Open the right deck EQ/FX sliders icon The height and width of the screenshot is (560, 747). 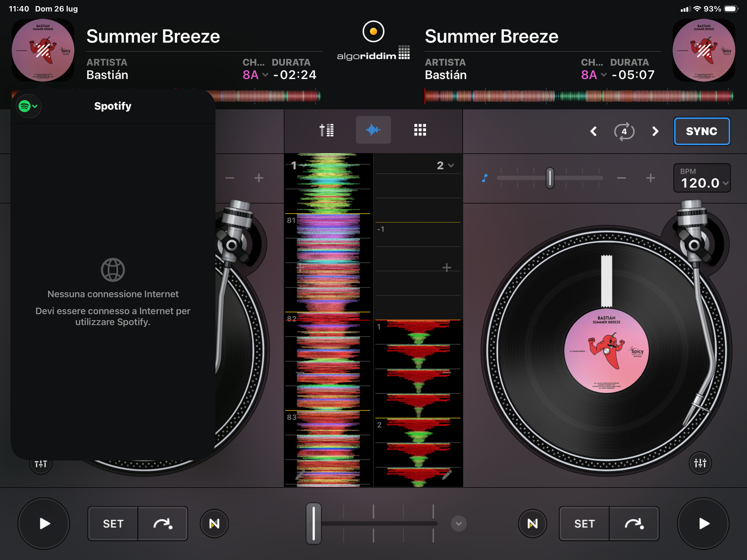tap(700, 463)
